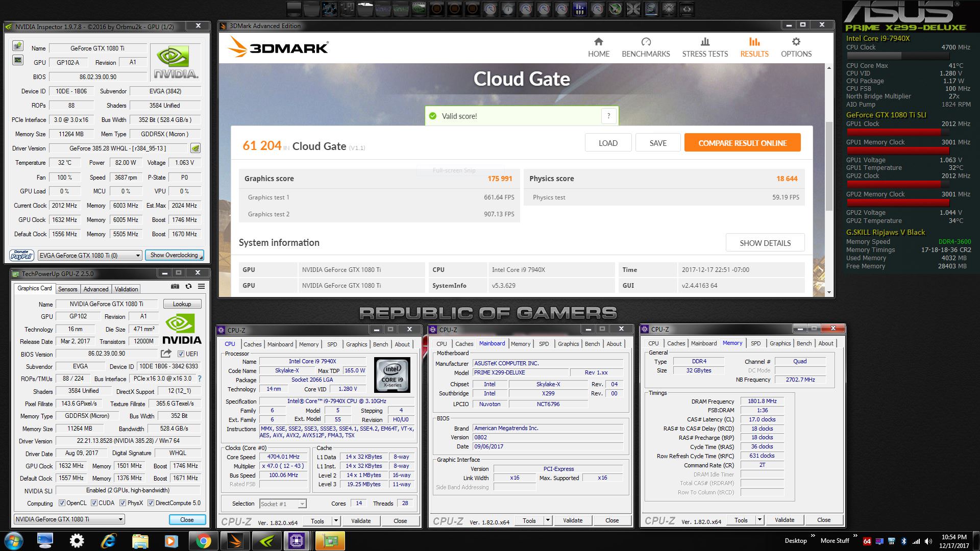
Task: Toggle the OpenCL checkbox in GPU-Z
Action: click(x=62, y=503)
